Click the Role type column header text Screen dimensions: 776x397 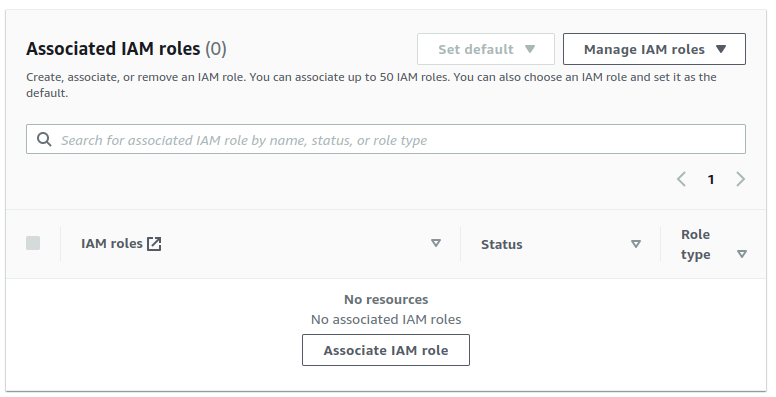click(695, 244)
